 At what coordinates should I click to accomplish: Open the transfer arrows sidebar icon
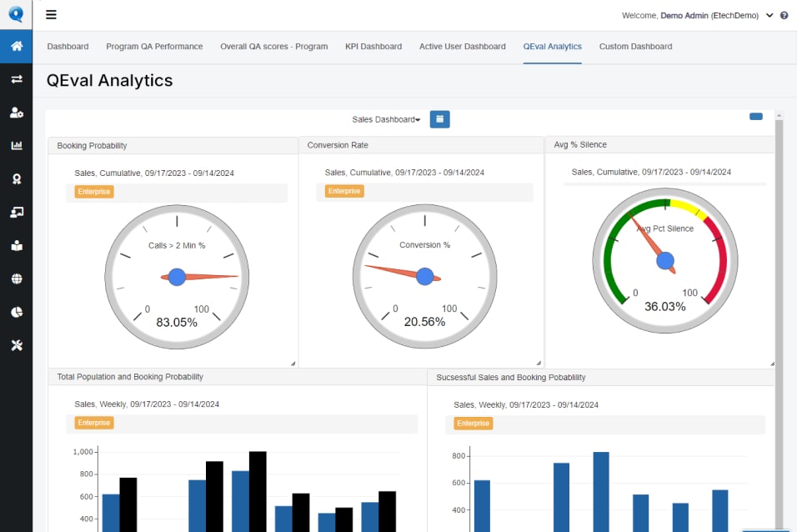[x=16, y=79]
